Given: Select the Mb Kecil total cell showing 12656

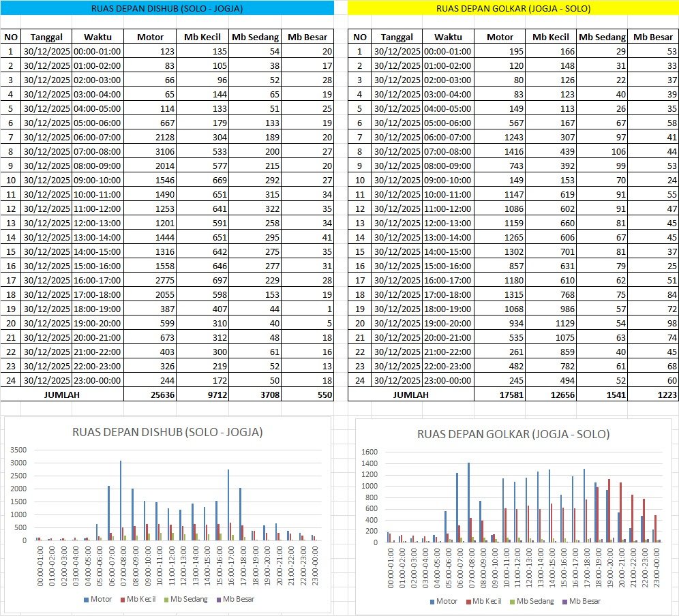Looking at the screenshot, I should coord(551,394).
